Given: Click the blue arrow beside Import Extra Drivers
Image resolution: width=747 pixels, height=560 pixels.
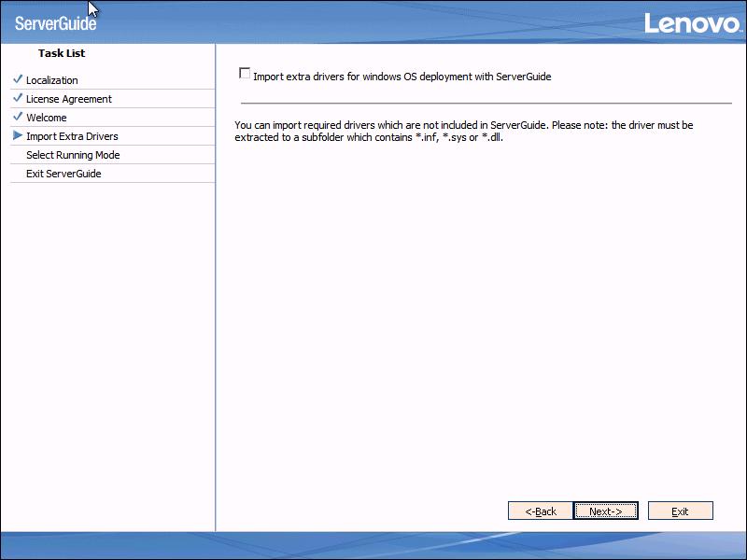Looking at the screenshot, I should point(18,136).
